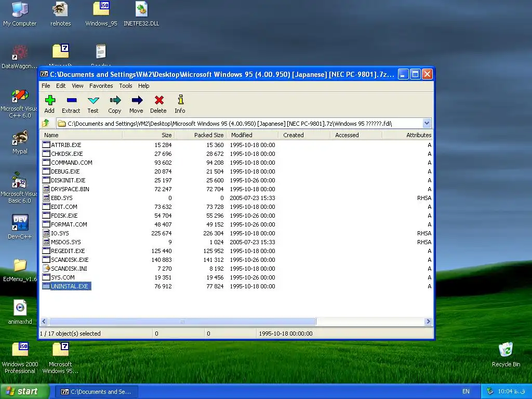Click the Move toolbar icon
532x399 pixels.
coord(137,100)
